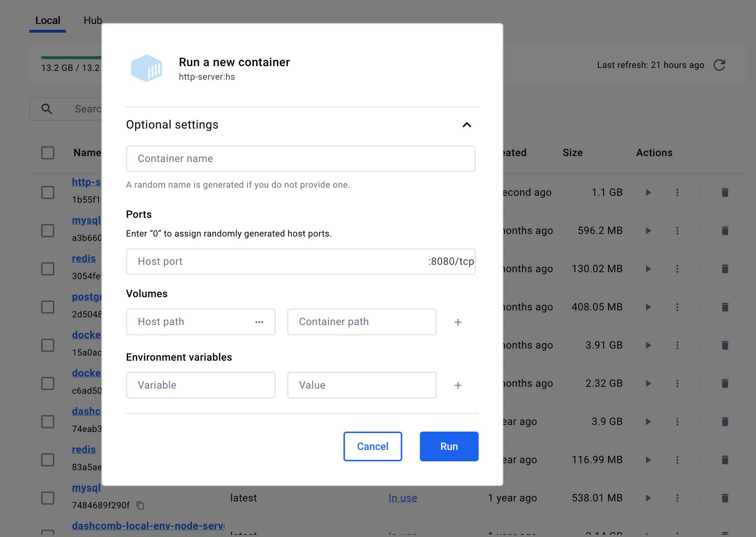Open kebab menu for the 3.9 GB image

[677, 422]
